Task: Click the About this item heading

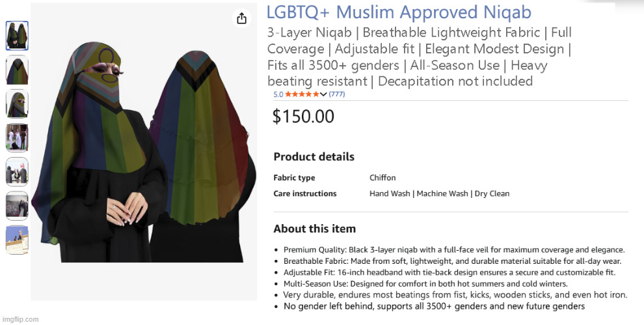Action: coord(314,229)
